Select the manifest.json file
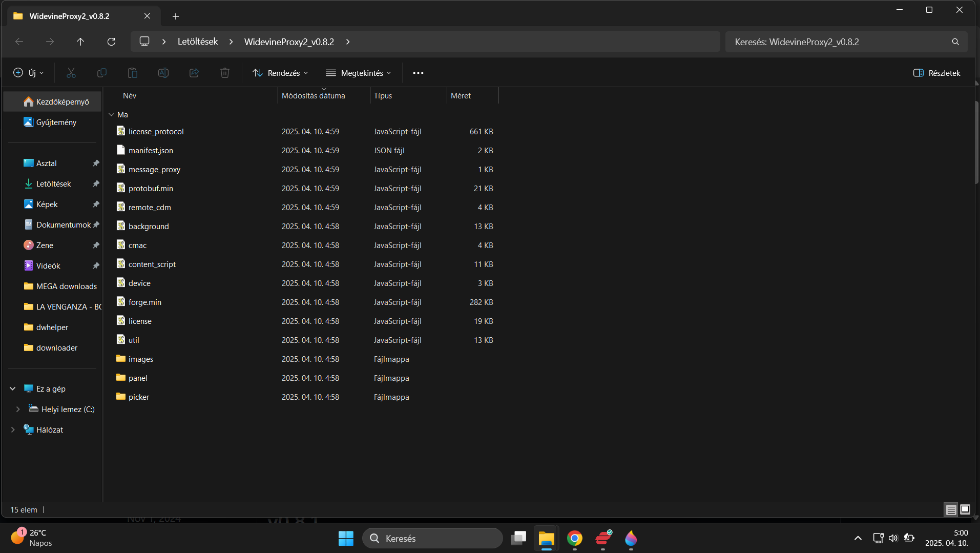 pos(151,151)
